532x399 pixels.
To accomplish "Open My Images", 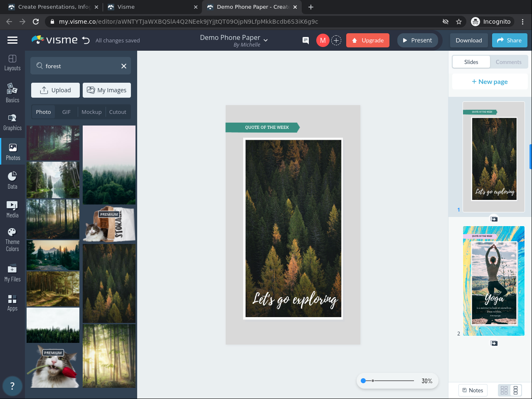I will (x=107, y=90).
